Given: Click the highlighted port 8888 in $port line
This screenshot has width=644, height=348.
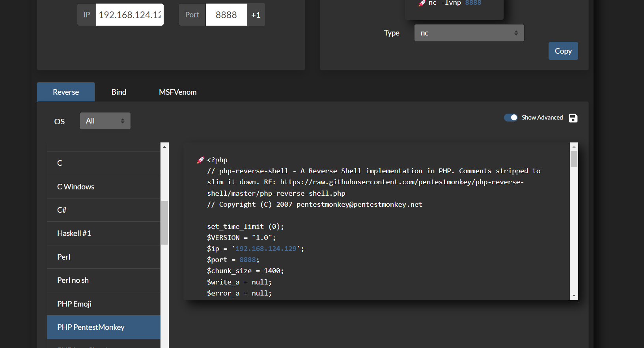Looking at the screenshot, I should click(x=248, y=260).
